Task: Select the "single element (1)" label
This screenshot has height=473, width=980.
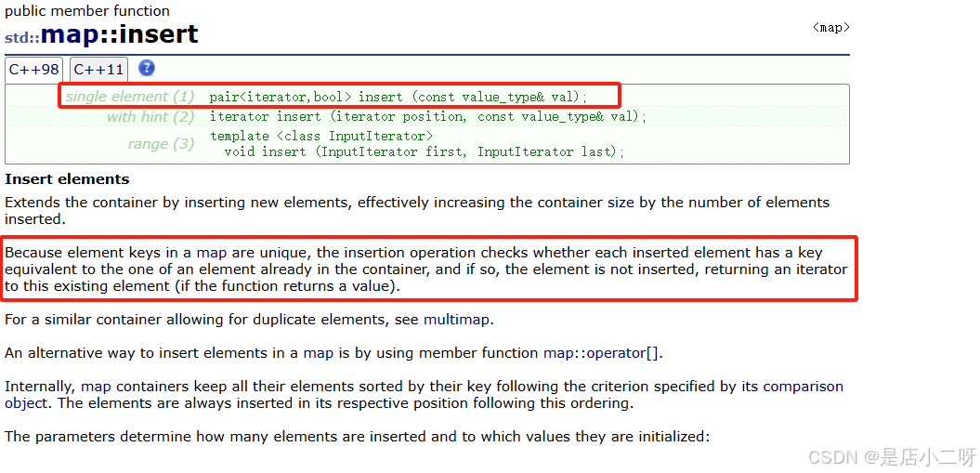Action: coord(130,97)
